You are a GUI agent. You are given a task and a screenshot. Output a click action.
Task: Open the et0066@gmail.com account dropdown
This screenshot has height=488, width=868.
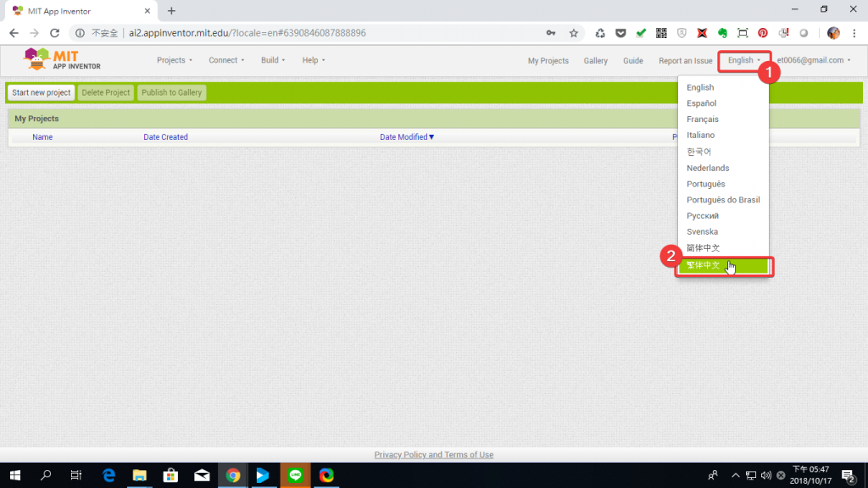coord(814,60)
